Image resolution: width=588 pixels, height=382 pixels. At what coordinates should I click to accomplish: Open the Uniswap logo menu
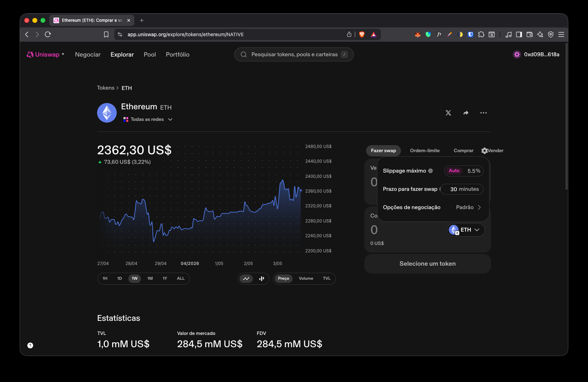click(45, 54)
